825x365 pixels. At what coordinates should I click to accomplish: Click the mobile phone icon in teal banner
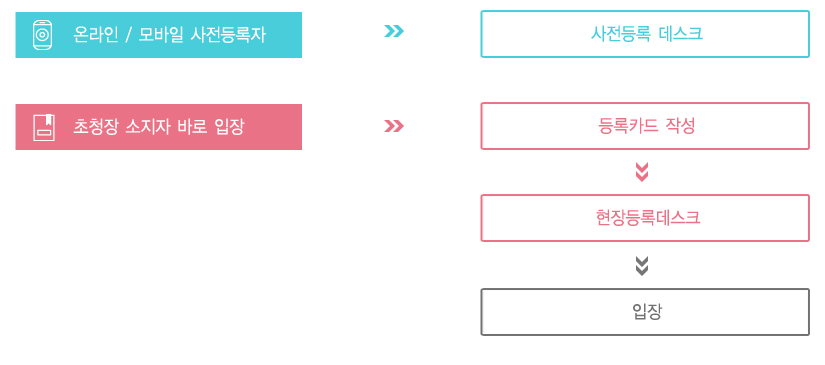(x=43, y=35)
